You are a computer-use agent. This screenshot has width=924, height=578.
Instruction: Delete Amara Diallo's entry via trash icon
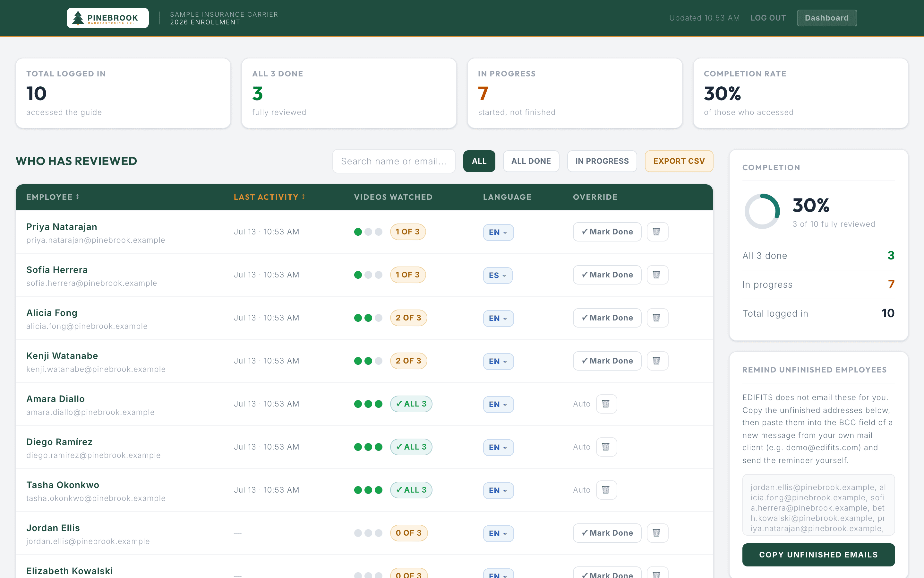pyautogui.click(x=606, y=404)
